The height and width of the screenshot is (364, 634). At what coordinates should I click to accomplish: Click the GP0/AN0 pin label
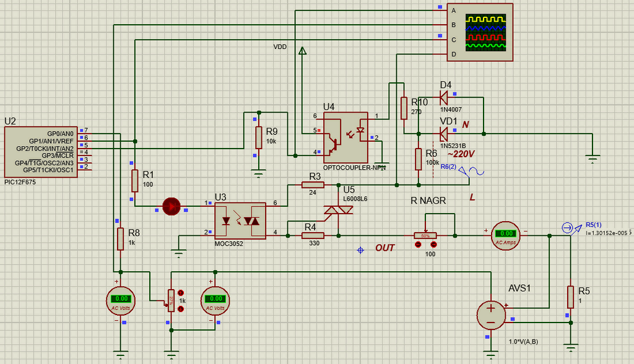[x=60, y=134]
